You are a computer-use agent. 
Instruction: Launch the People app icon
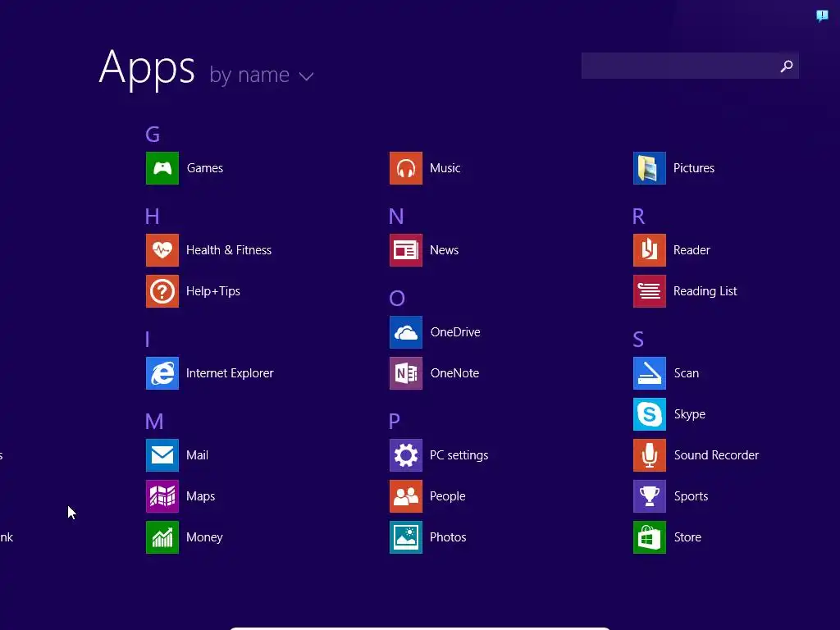pos(406,496)
